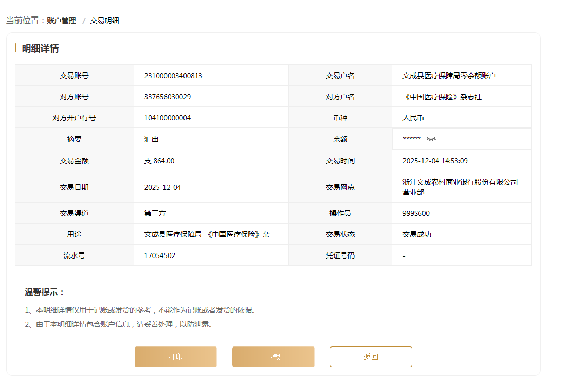Open 账户管理 breadcrumb link
The height and width of the screenshot is (384, 588).
tap(61, 21)
